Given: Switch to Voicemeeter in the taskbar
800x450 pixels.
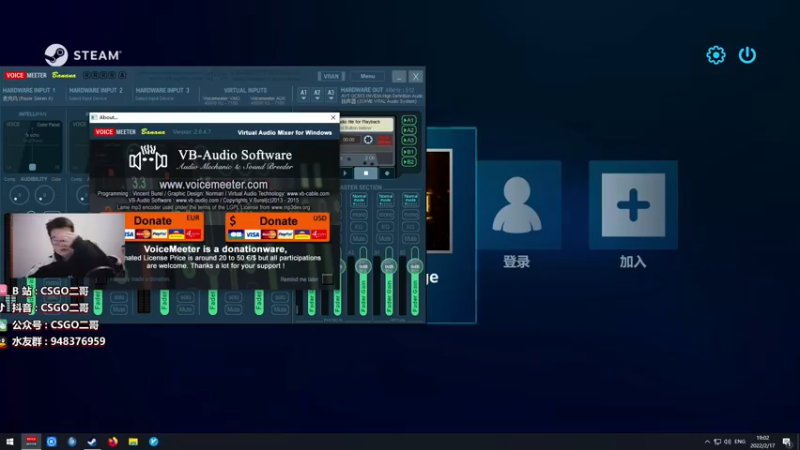Looking at the screenshot, I should click(x=31, y=441).
